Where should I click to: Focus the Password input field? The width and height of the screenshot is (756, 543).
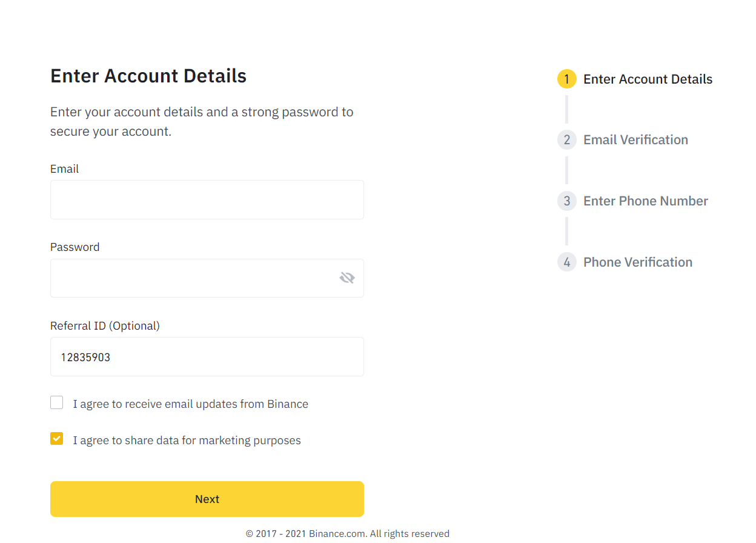(194, 278)
